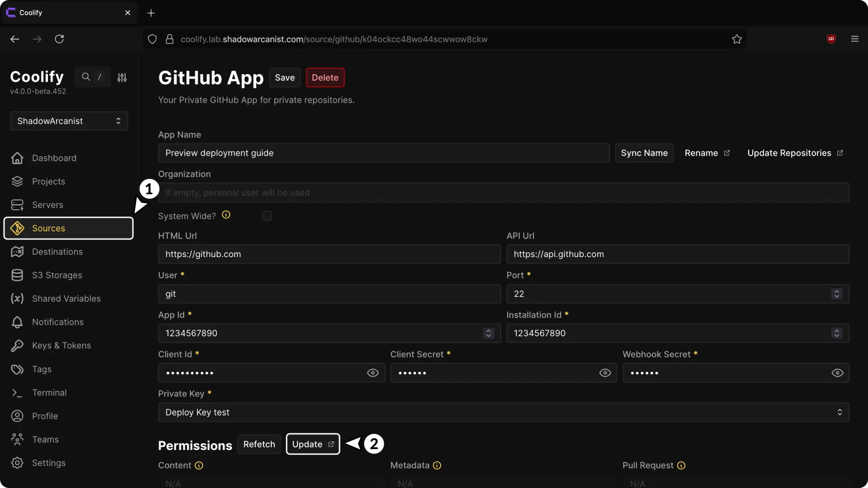
Task: Open the sidebar settings sliders icon
Action: [122, 77]
